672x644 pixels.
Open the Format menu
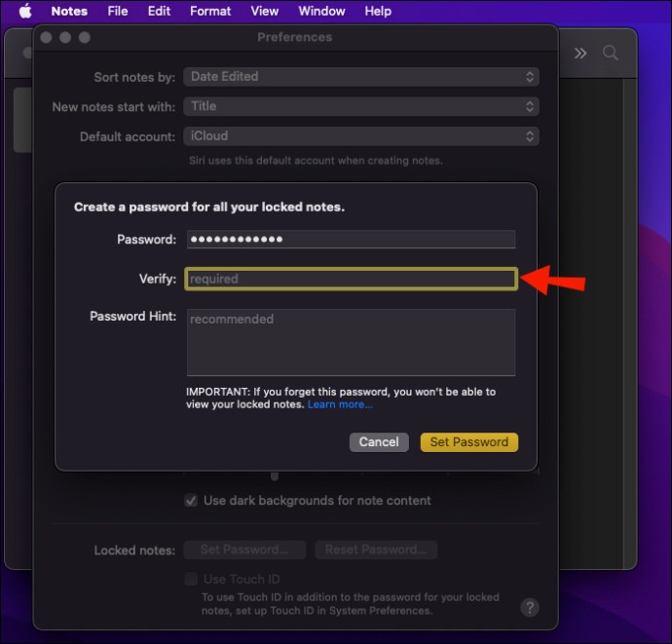coord(210,11)
